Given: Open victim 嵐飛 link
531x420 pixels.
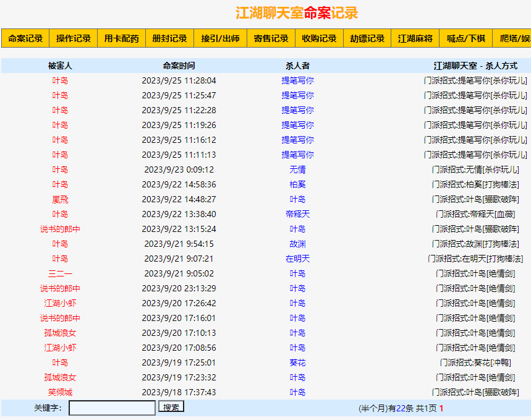Looking at the screenshot, I should point(60,199).
